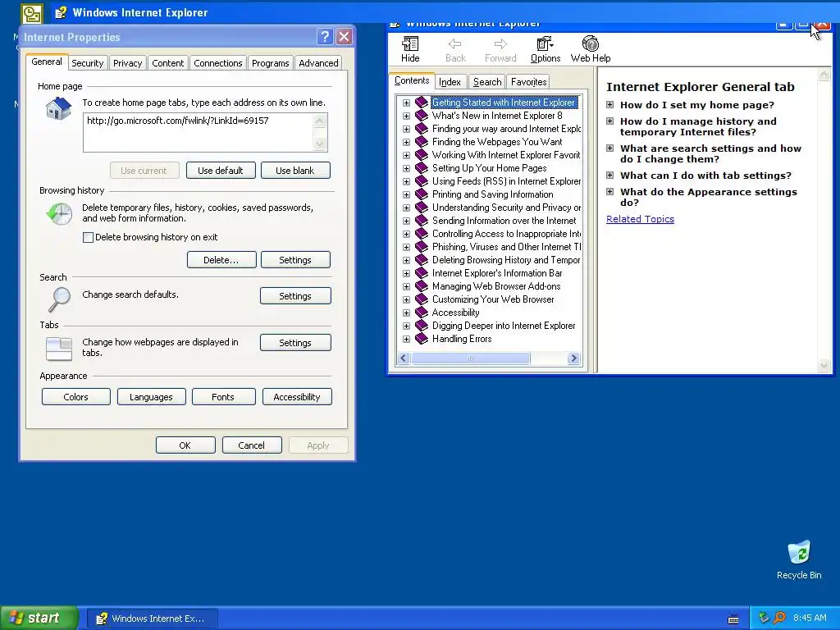
Task: Expand Digging Deeper into Internet Explorer node
Action: coord(406,326)
